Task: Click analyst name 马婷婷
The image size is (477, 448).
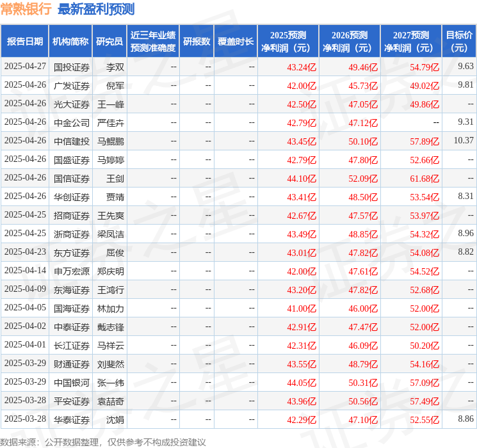Action: tap(110, 160)
